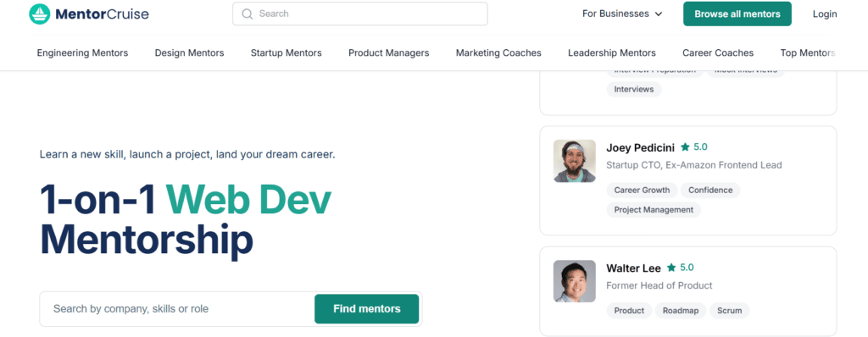
Task: Click the magnifying glass search icon
Action: [x=248, y=14]
